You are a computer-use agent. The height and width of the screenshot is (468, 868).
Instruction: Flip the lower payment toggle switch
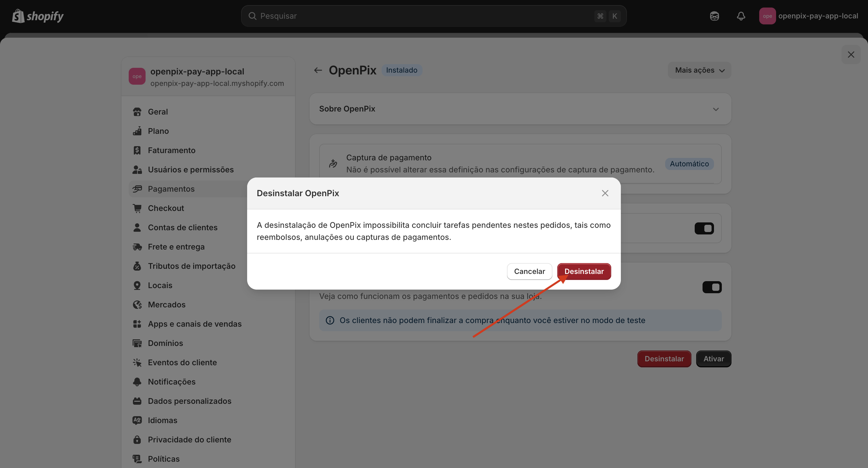[x=712, y=287]
